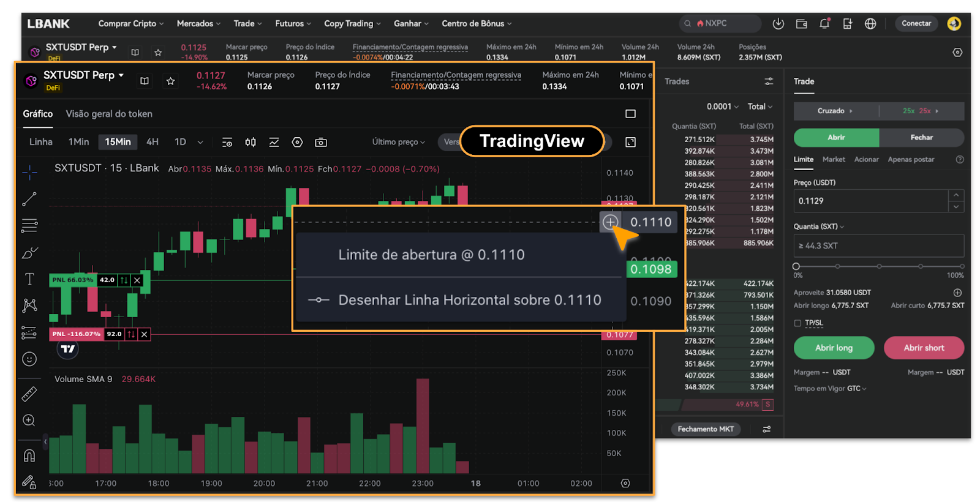
Task: Take a chart snapshot with camera icon
Action: [x=320, y=142]
